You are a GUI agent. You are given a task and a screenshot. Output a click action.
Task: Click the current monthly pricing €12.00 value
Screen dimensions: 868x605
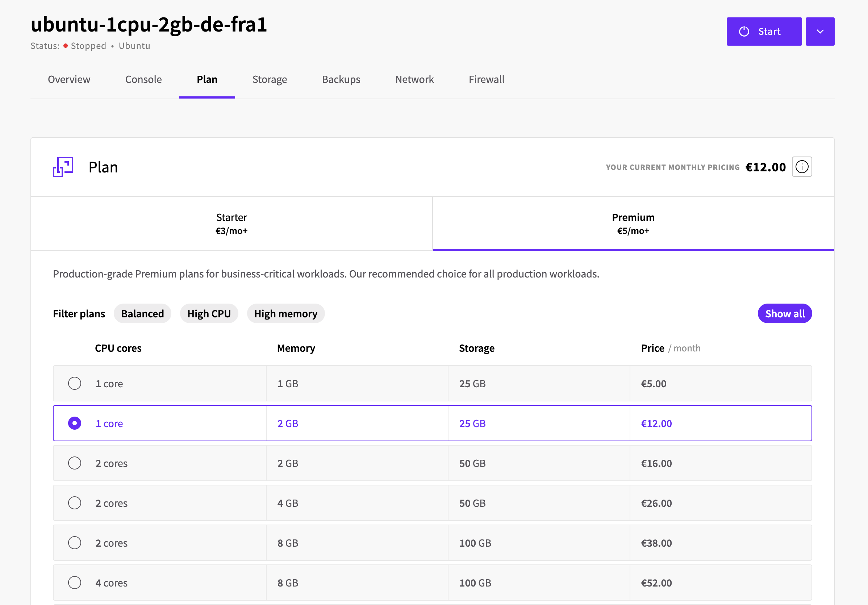point(765,167)
